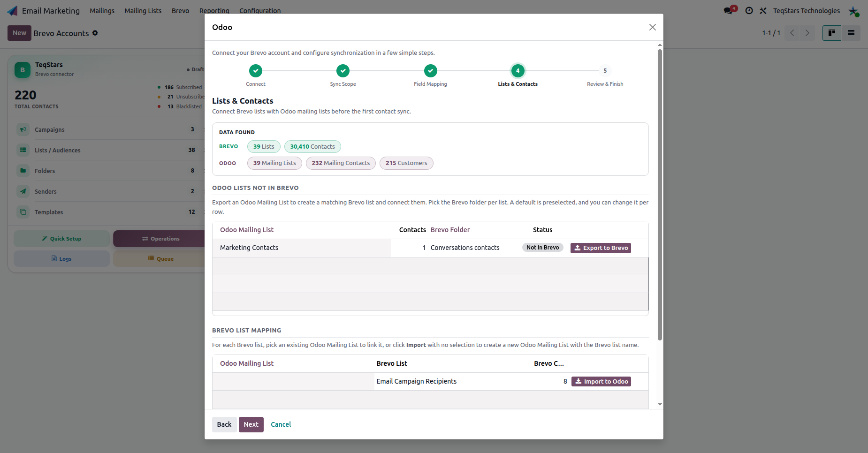Click the 39 Mailing Lists badge

click(x=274, y=163)
